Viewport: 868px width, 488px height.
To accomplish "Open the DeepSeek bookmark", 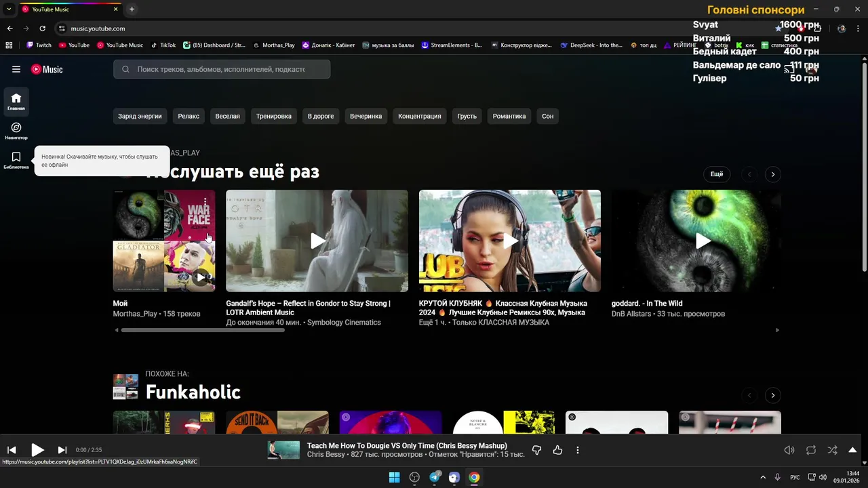I will pos(591,45).
